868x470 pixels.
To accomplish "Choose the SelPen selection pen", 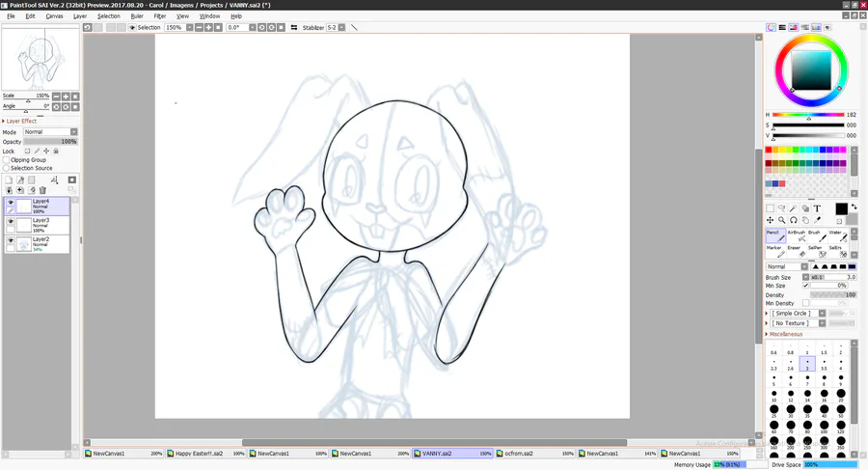I will [x=817, y=251].
